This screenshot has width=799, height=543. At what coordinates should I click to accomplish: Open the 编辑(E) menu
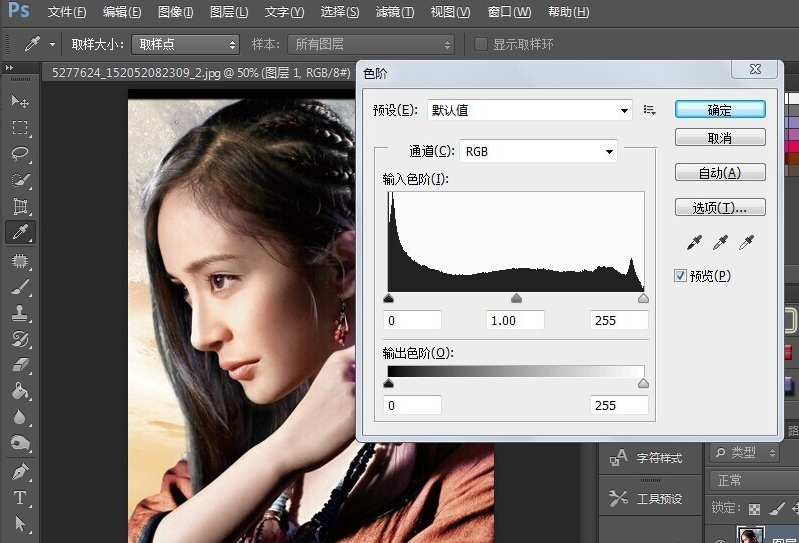122,12
